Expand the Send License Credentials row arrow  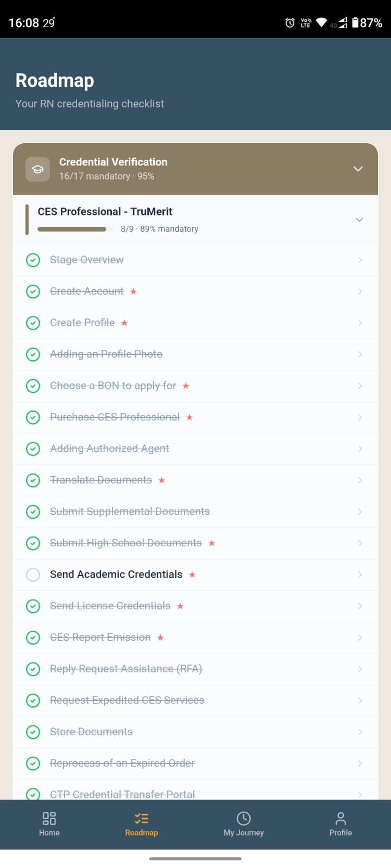point(360,606)
